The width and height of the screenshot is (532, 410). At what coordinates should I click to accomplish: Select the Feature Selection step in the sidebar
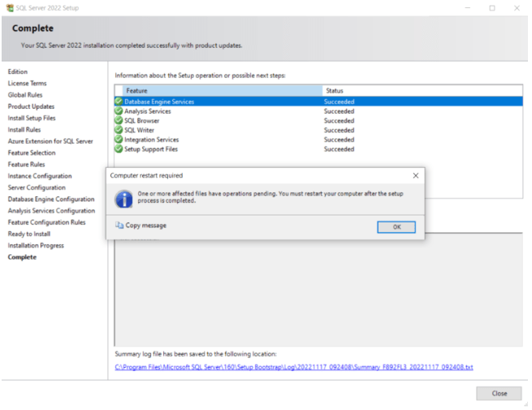32,153
